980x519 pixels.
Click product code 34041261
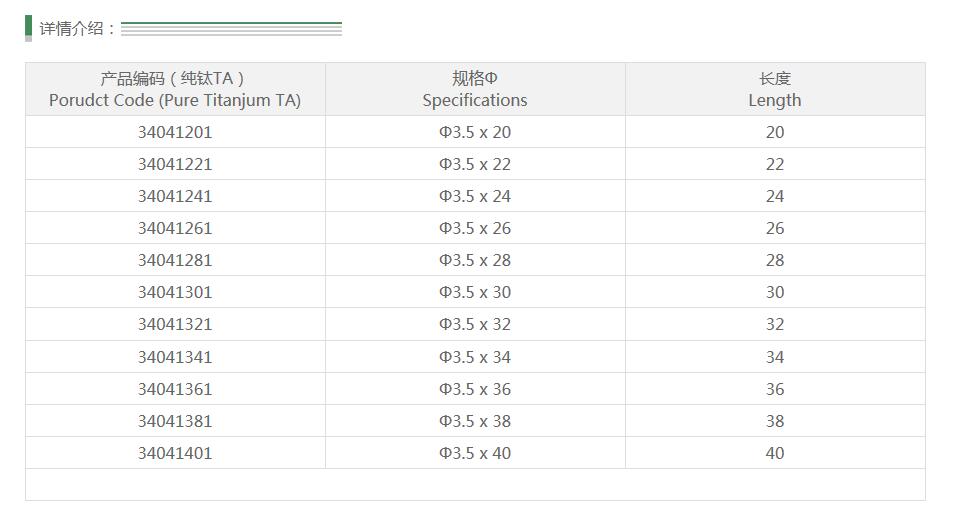coord(175,228)
